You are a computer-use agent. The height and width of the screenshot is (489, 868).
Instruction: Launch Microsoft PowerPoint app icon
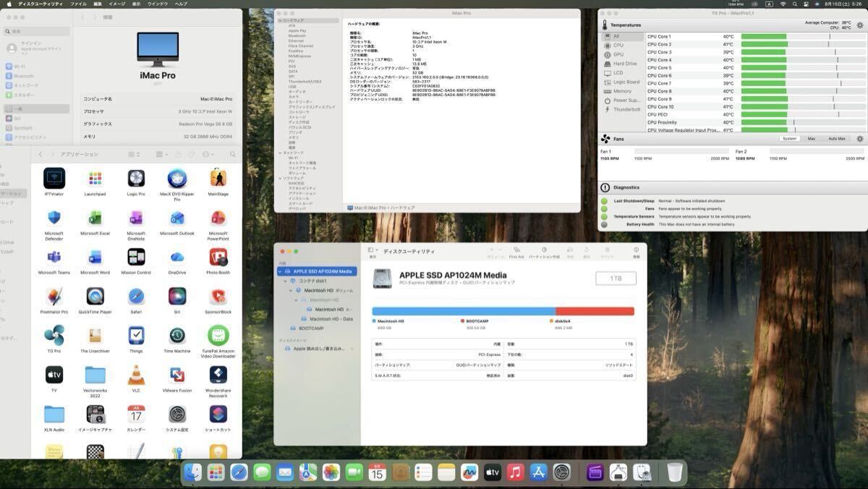218,218
